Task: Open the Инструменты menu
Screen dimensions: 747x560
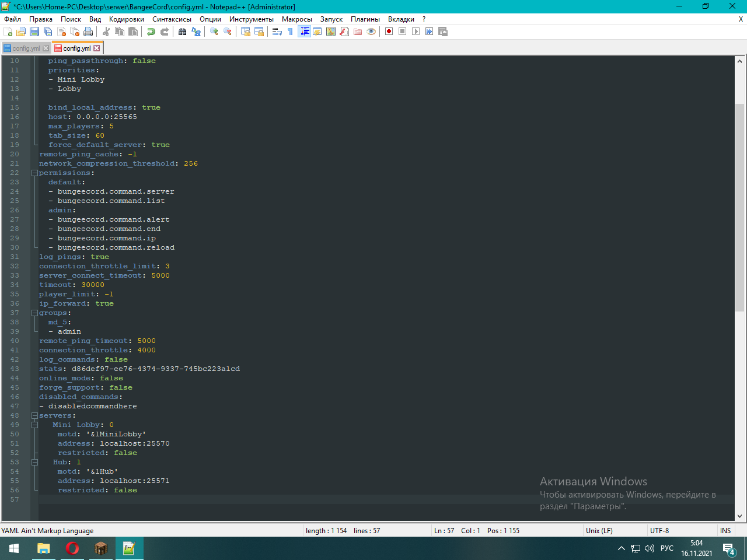Action: click(x=252, y=19)
